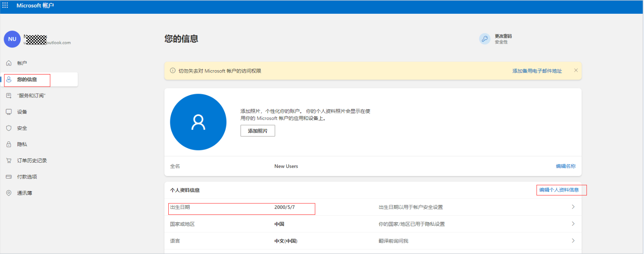This screenshot has height=254, width=644.
Task: Click the 安全性 subtitle under 更改密码
Action: coord(501,42)
